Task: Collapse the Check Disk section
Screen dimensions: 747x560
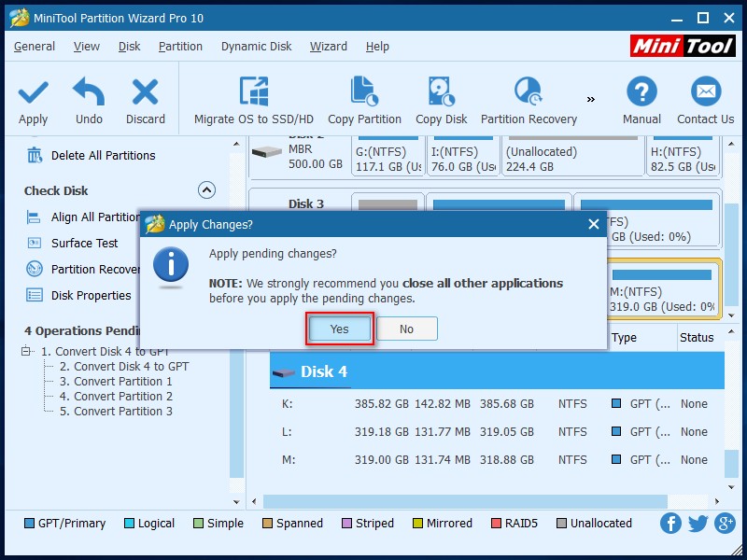Action: 206,190
